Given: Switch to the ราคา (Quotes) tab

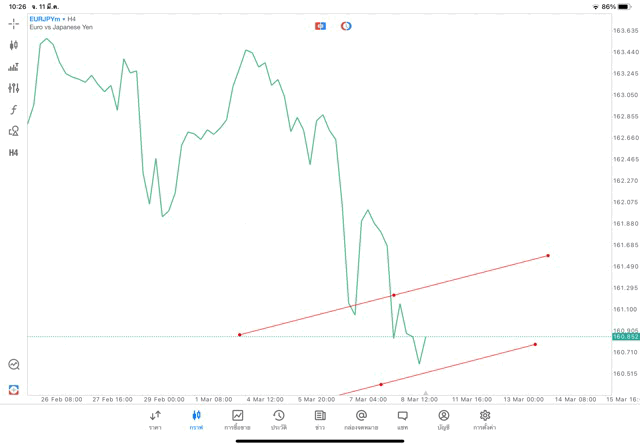Looking at the screenshot, I should 155,419.
